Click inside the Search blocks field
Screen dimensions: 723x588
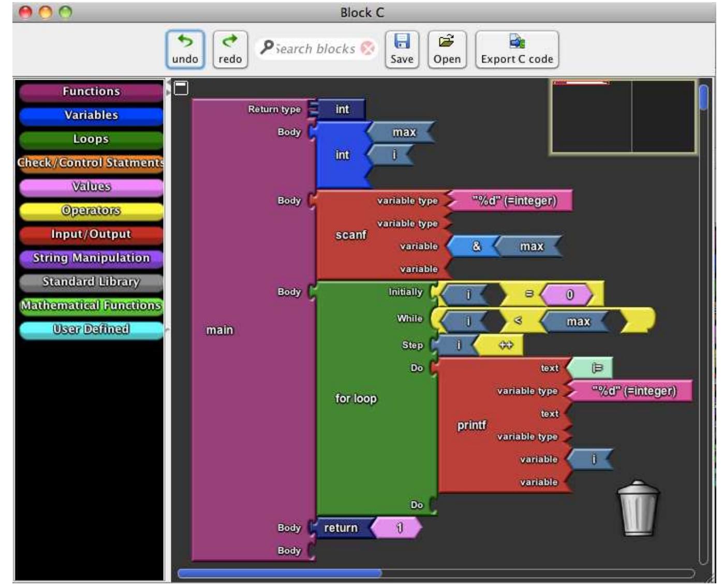(x=316, y=49)
